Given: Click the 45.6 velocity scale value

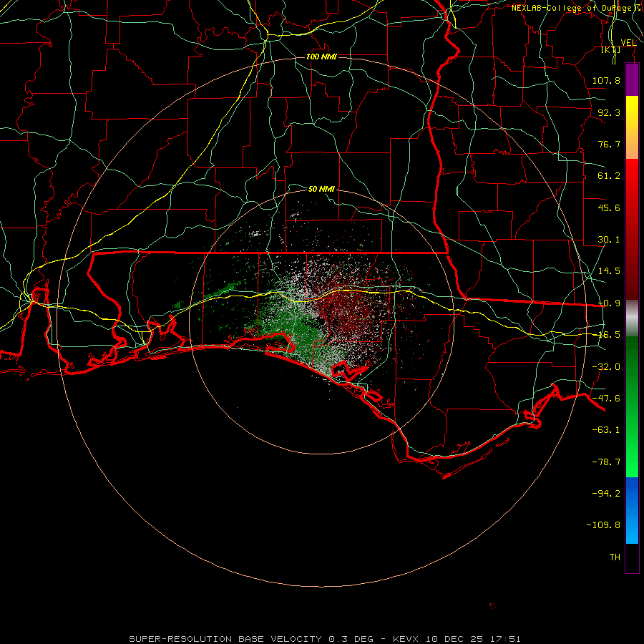Looking at the screenshot, I should point(609,208).
